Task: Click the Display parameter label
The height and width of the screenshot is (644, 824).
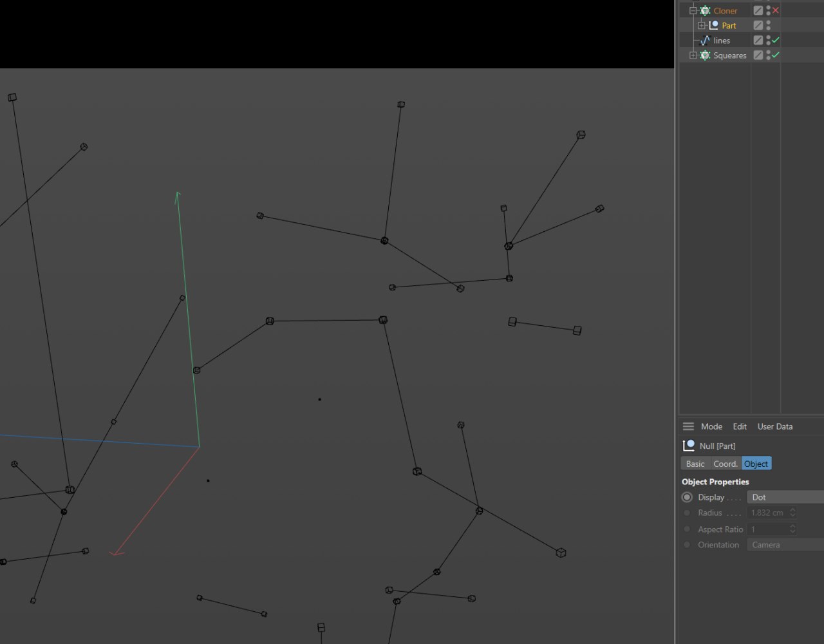Action: point(711,497)
